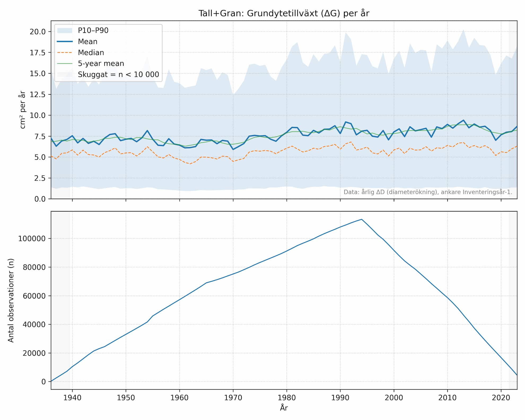Click the Median dashed legend sample
The image size is (525, 420).
(x=65, y=52)
